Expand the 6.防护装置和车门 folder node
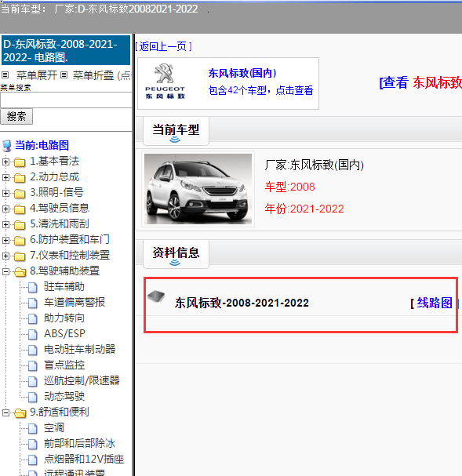The height and width of the screenshot is (476, 462). [x=5, y=241]
